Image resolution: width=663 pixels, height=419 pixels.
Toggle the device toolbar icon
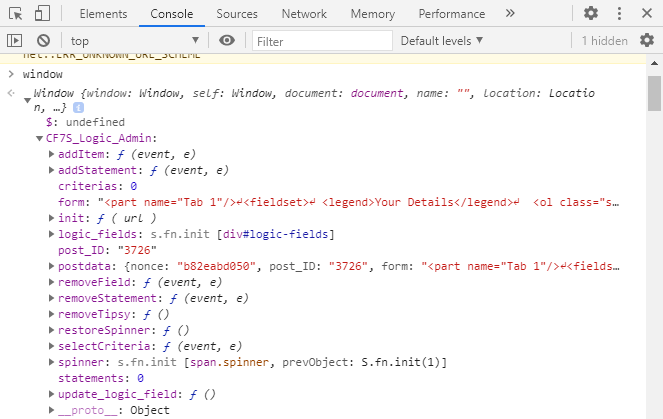43,14
